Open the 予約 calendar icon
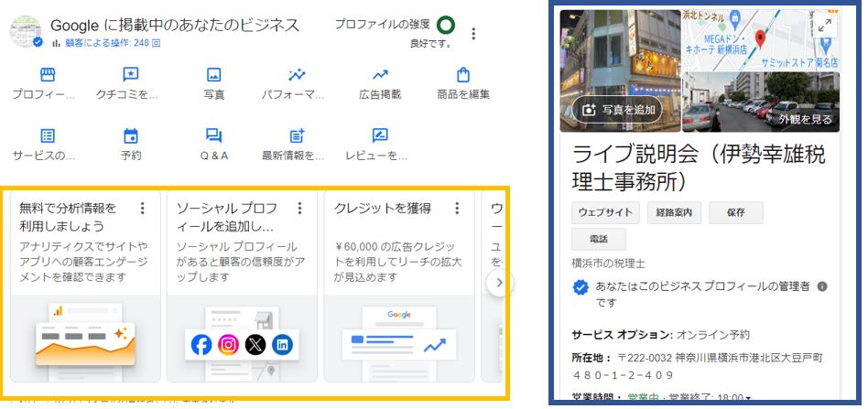Image resolution: width=868 pixels, height=409 pixels. (x=131, y=135)
